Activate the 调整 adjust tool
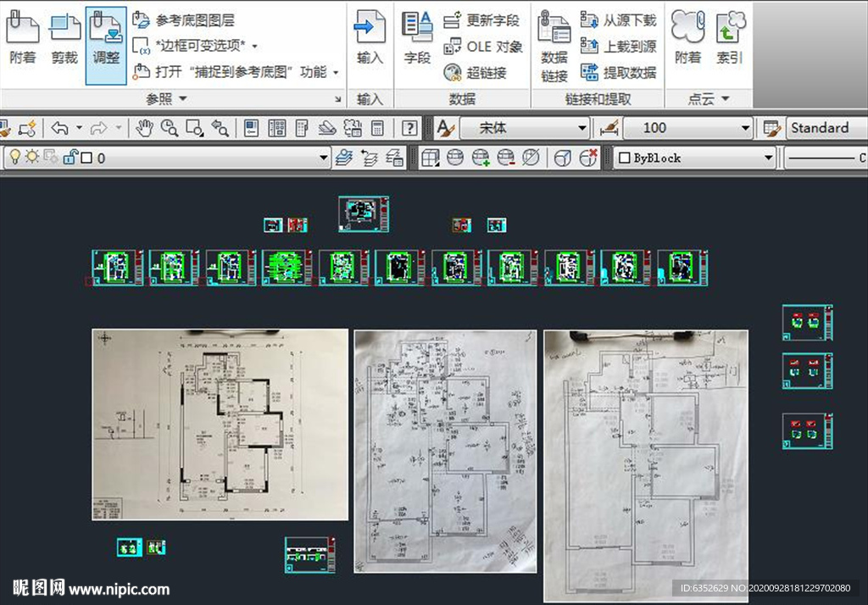This screenshot has width=868, height=605. pos(106,46)
